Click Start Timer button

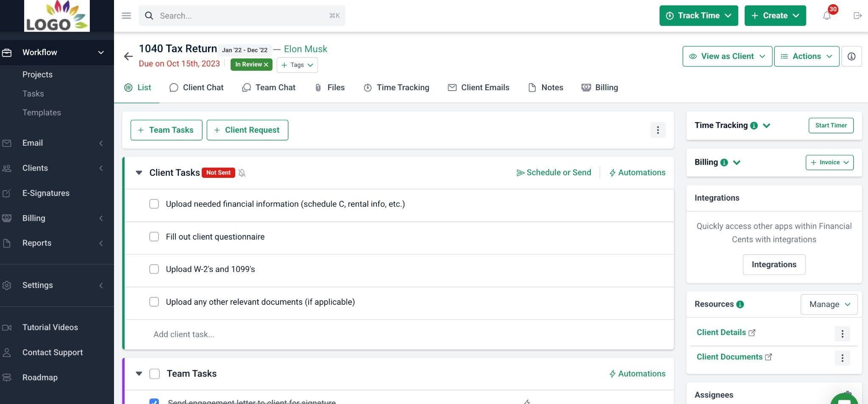pos(831,125)
